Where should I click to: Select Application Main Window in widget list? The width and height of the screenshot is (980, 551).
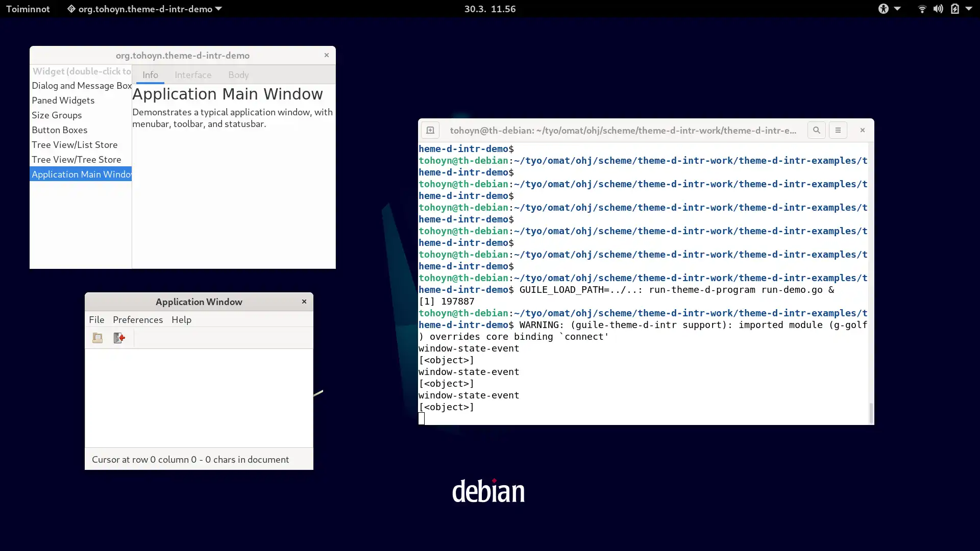(x=82, y=173)
